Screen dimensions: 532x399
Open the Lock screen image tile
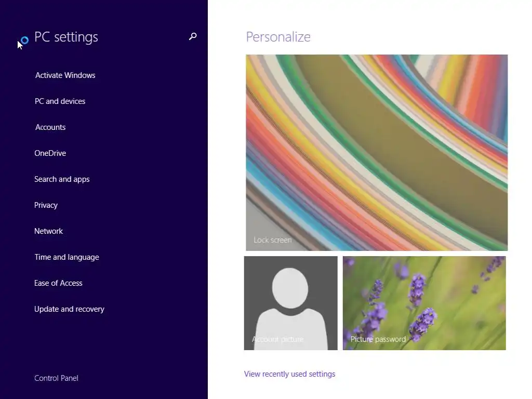(377, 153)
